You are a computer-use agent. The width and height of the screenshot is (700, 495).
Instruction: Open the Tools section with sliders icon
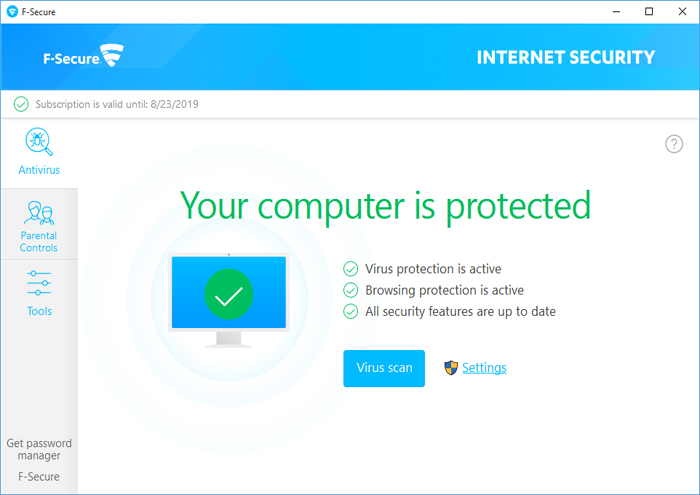tap(39, 292)
